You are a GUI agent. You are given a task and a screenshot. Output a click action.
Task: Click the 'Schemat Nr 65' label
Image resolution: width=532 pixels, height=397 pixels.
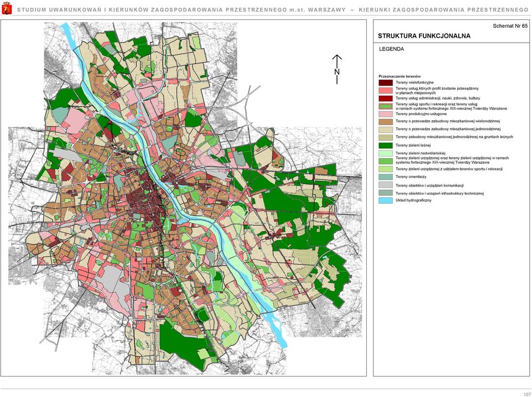(510, 26)
